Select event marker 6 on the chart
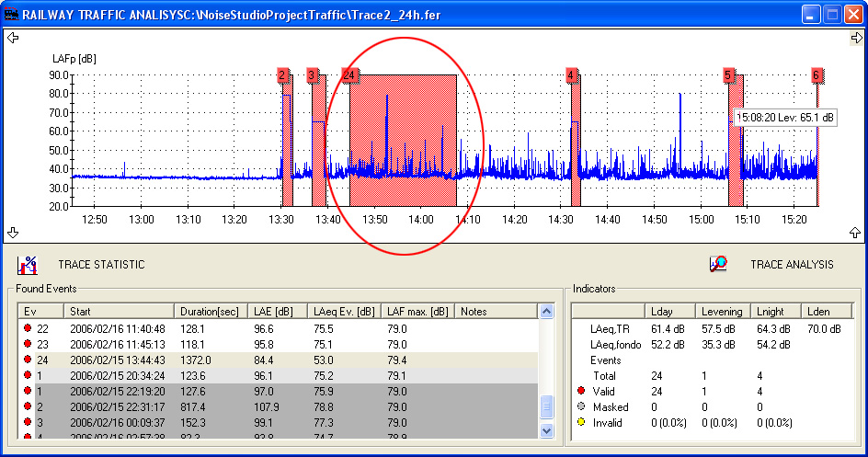The height and width of the screenshot is (457, 868). (x=816, y=75)
